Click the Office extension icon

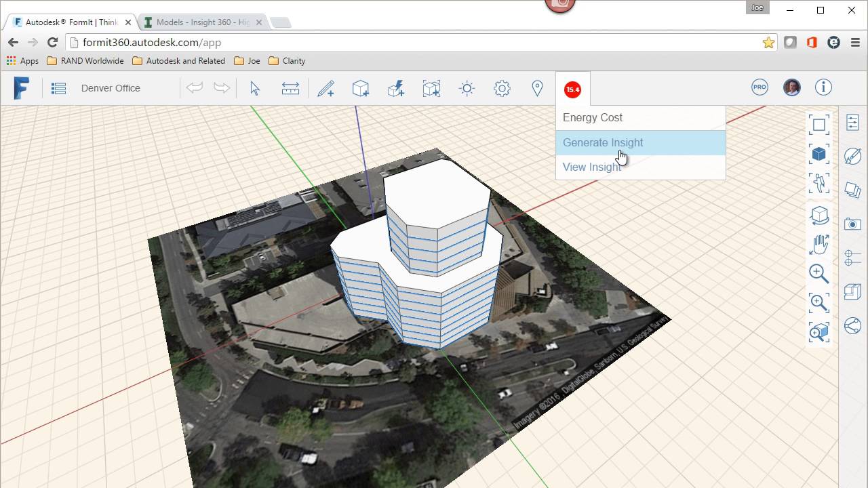tap(812, 42)
